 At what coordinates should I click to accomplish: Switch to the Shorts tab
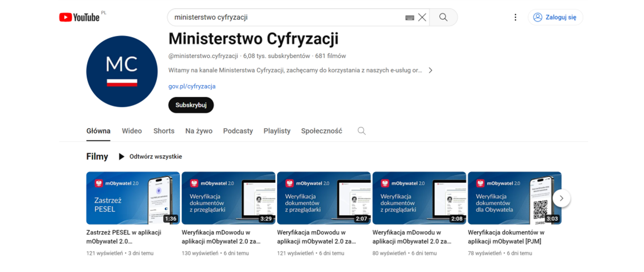164,131
